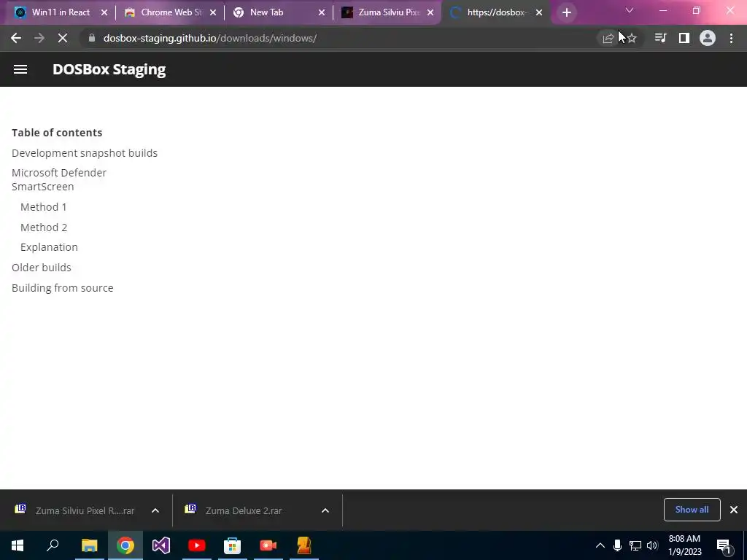747x560 pixels.
Task: Open the notification center icon
Action: coord(724,546)
